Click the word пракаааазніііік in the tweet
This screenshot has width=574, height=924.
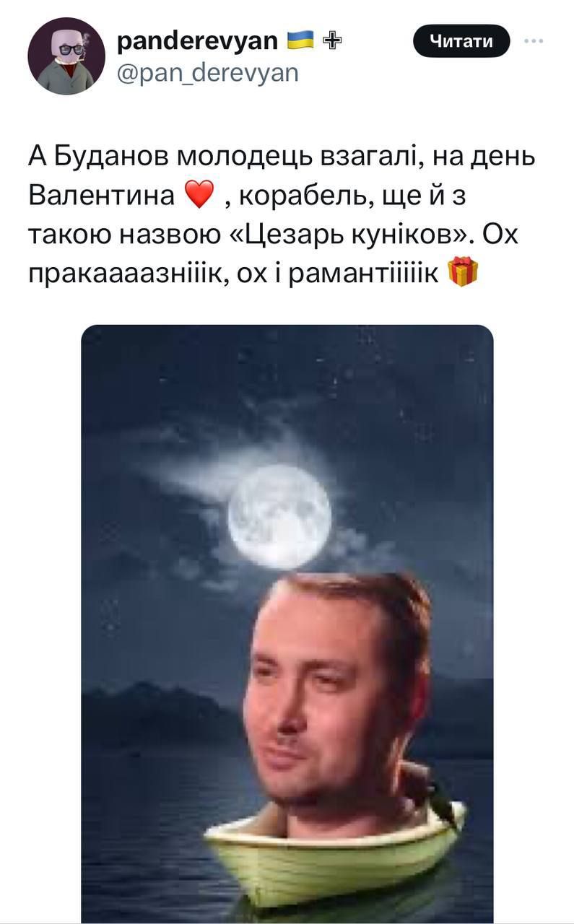[123, 274]
